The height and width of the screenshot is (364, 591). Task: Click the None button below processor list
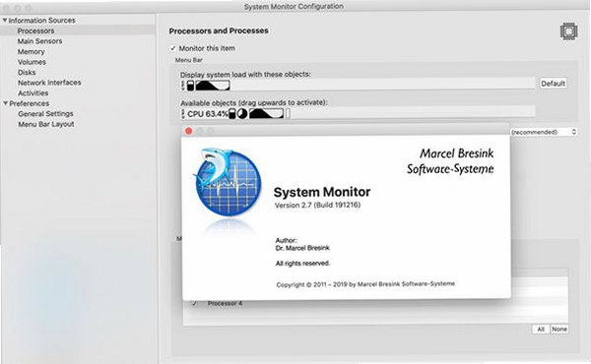pyautogui.click(x=559, y=330)
